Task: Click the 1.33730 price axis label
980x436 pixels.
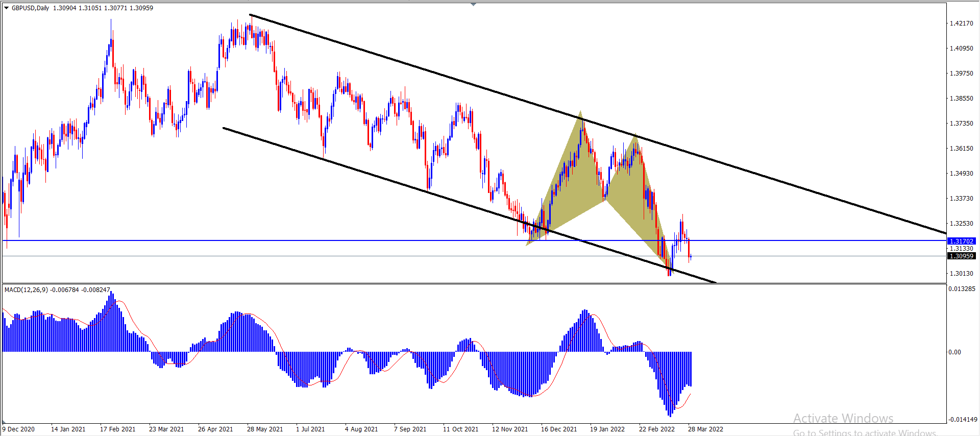Action: [x=961, y=198]
